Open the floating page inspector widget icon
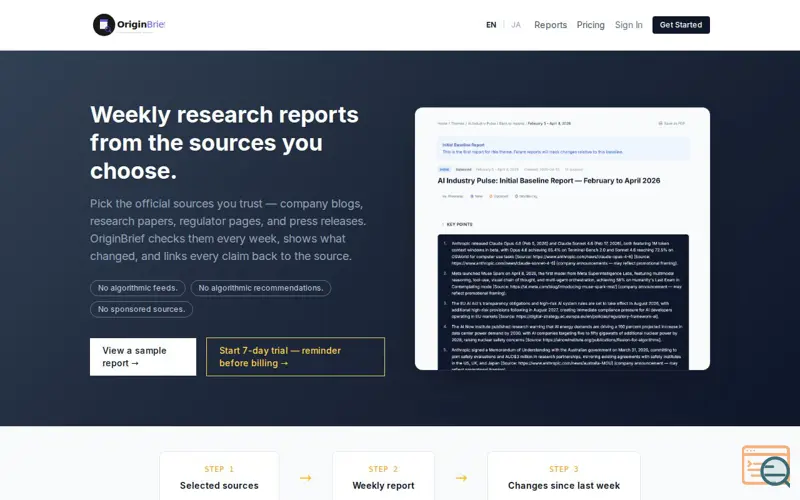 pos(766,465)
